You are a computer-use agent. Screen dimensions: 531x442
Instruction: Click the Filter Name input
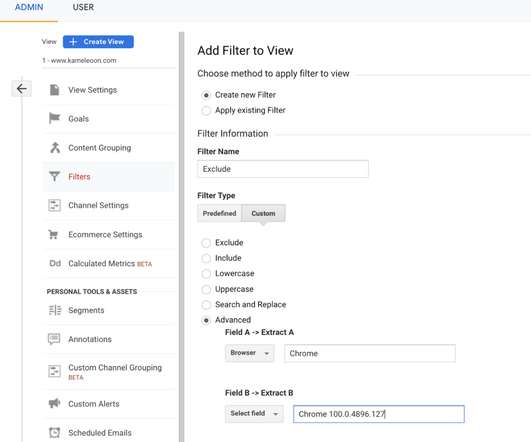283,169
